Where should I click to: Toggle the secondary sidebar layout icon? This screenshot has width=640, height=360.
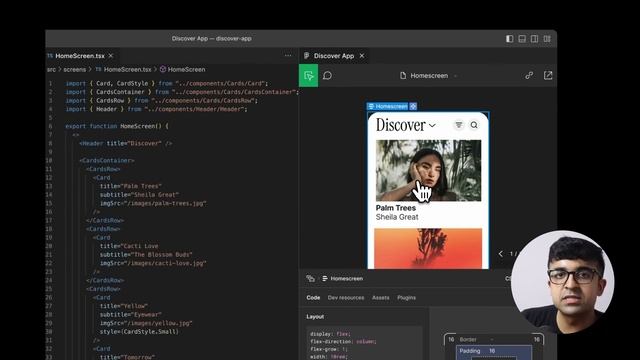tap(534, 39)
